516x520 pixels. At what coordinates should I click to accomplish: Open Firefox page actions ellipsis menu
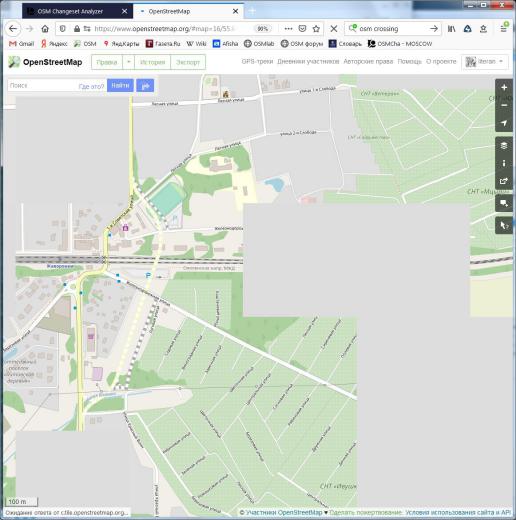[288, 29]
